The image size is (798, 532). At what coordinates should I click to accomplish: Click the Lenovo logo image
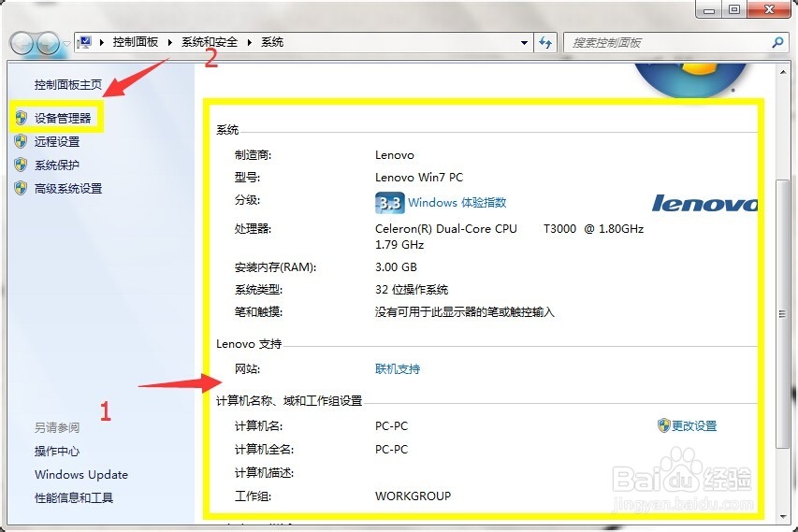[x=704, y=203]
